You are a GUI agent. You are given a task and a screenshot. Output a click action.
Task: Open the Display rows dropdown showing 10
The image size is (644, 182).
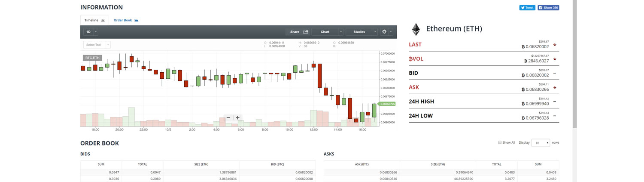click(541, 143)
